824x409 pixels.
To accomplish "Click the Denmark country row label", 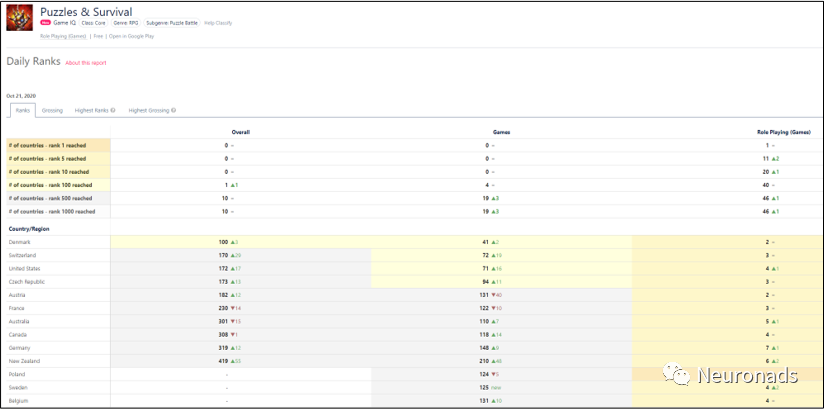I will pyautogui.click(x=20, y=242).
